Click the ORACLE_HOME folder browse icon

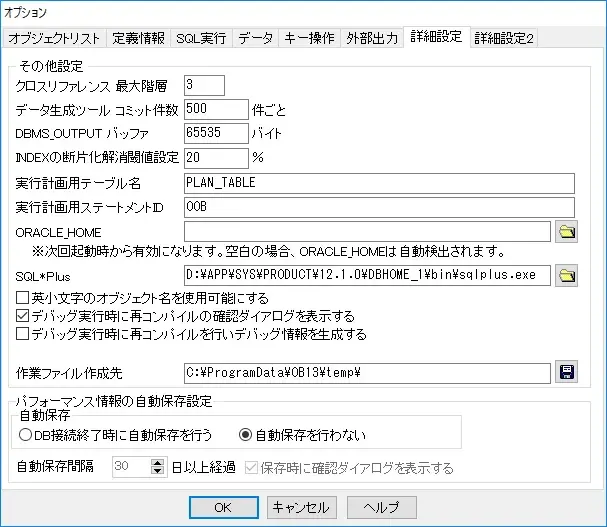pyautogui.click(x=567, y=232)
